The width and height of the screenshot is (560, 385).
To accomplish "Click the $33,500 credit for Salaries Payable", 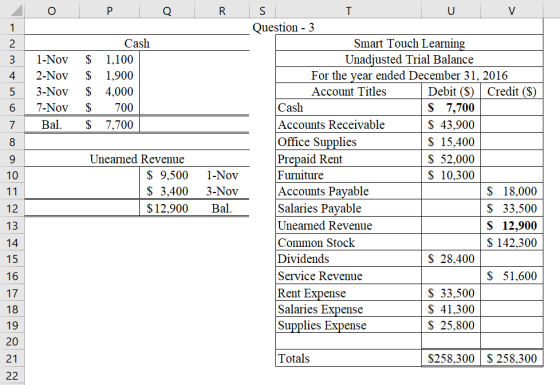I will [512, 208].
